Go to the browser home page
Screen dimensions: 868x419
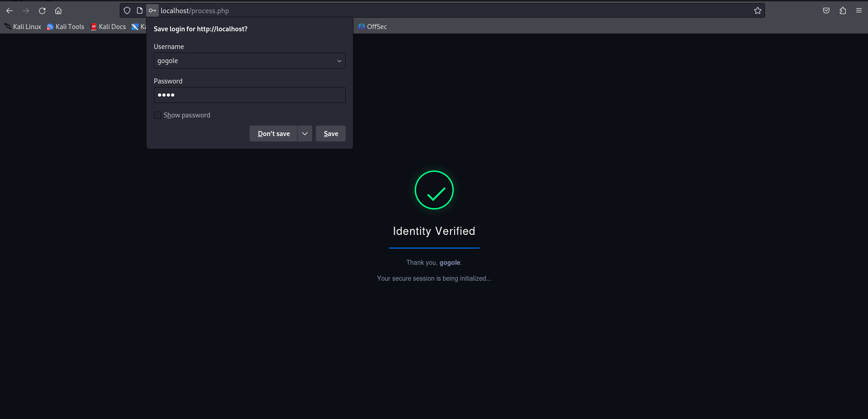(59, 10)
